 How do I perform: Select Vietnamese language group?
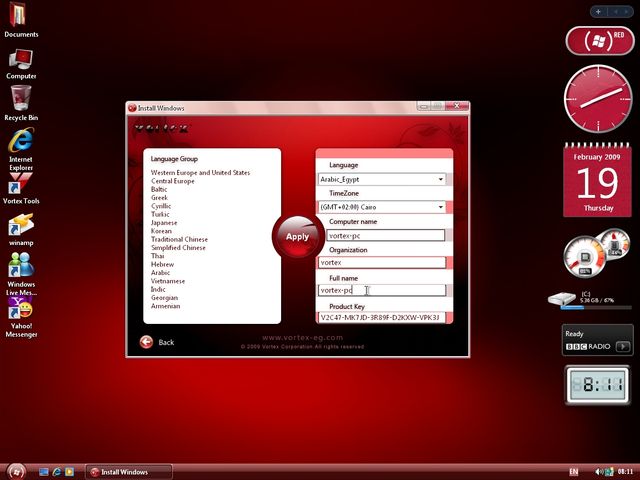pyautogui.click(x=168, y=281)
